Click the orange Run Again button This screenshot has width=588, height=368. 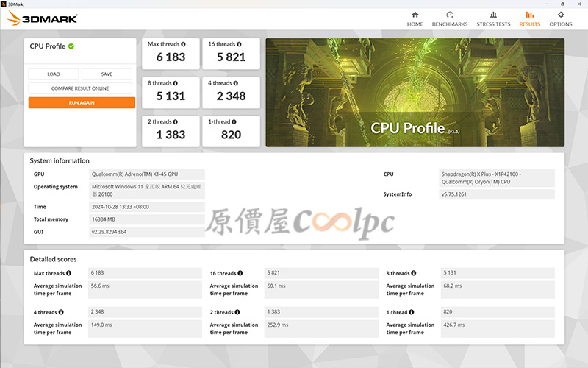coord(82,102)
